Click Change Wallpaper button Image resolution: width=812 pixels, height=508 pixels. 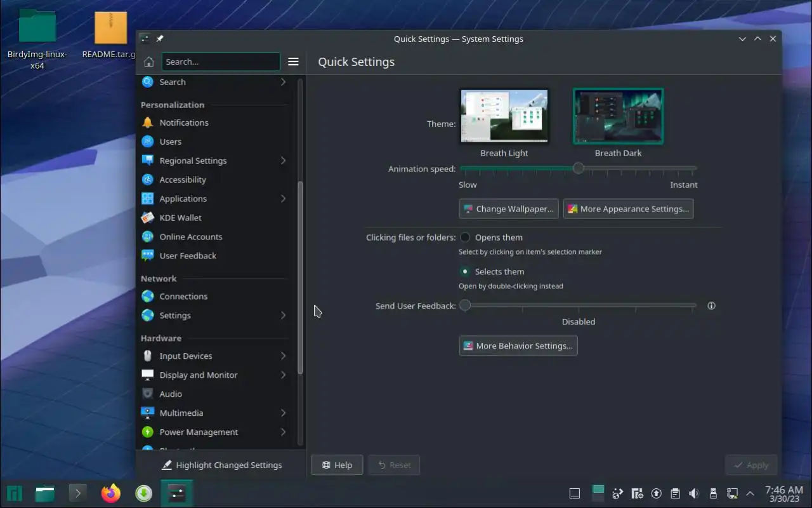(509, 209)
